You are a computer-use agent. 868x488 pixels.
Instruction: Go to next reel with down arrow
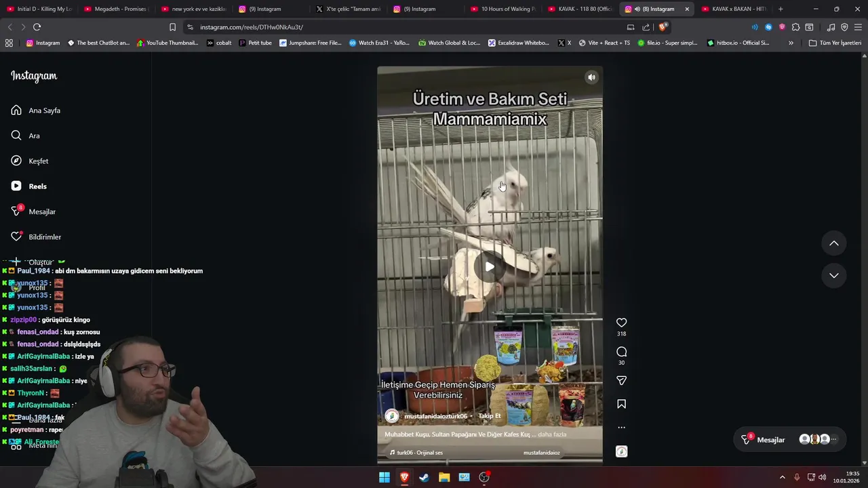834,275
